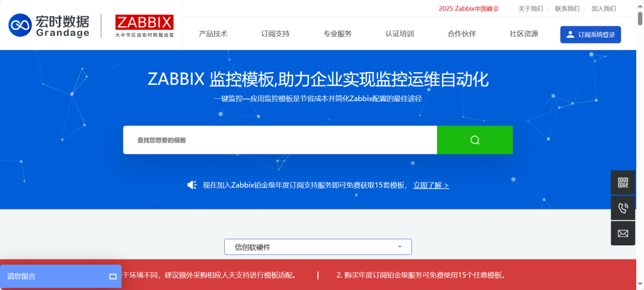Screen dimensions: 644x290
Task: Click 订阅系统登录 button
Action: (590, 35)
